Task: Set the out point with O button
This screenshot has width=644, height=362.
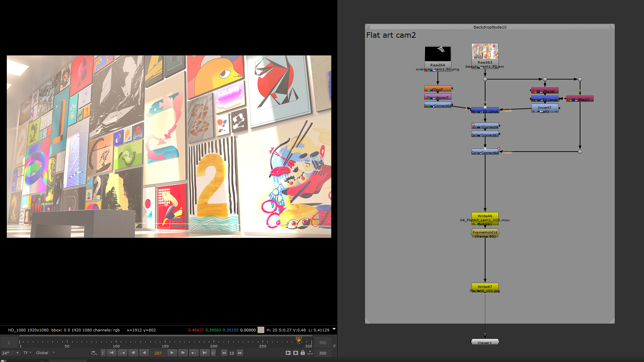Action: pyautogui.click(x=213, y=353)
